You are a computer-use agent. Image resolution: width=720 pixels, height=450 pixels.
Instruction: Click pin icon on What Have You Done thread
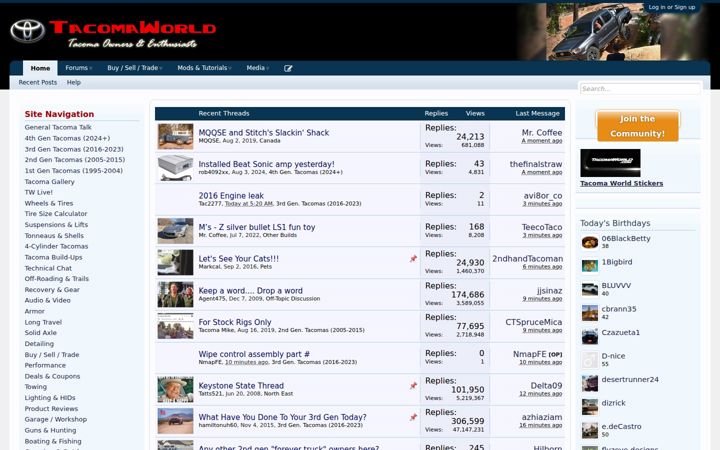coord(413,417)
